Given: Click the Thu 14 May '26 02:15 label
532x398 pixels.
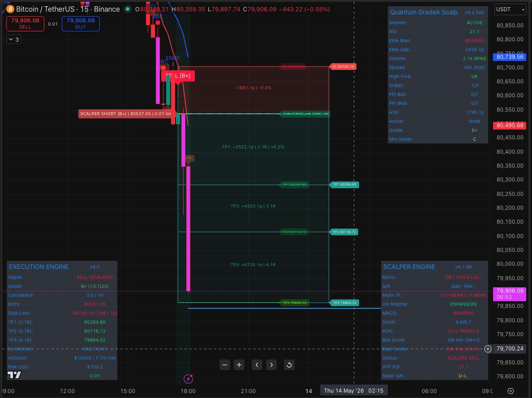Looking at the screenshot, I should click(353, 390).
